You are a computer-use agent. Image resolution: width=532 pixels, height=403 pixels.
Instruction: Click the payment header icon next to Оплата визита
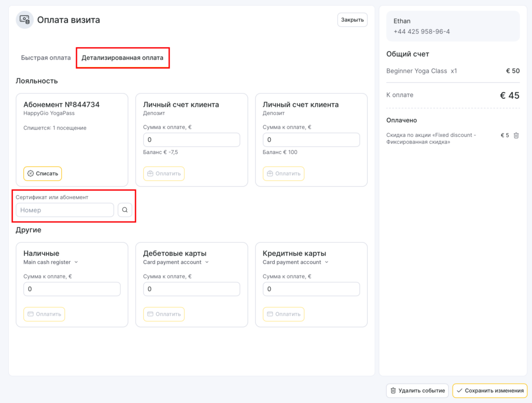tap(24, 20)
